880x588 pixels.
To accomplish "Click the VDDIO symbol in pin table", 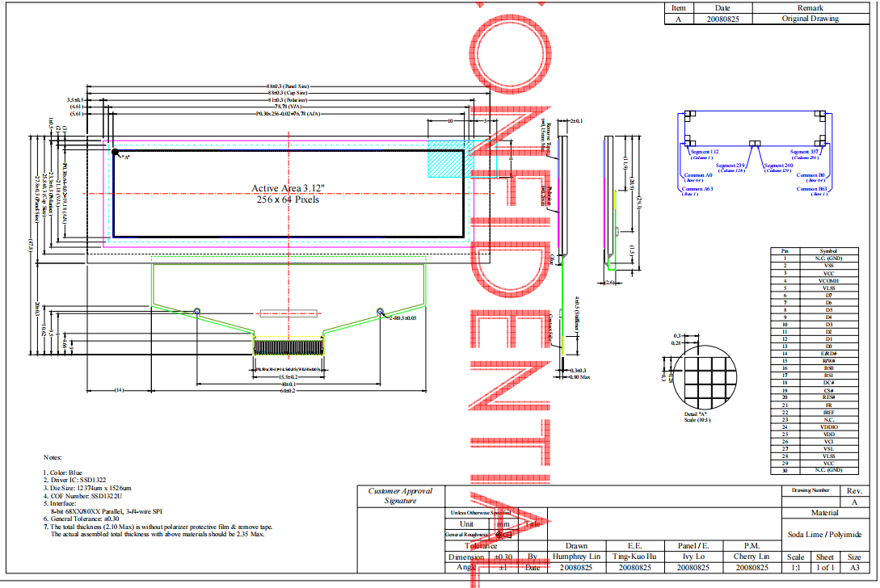I will coord(828,426).
